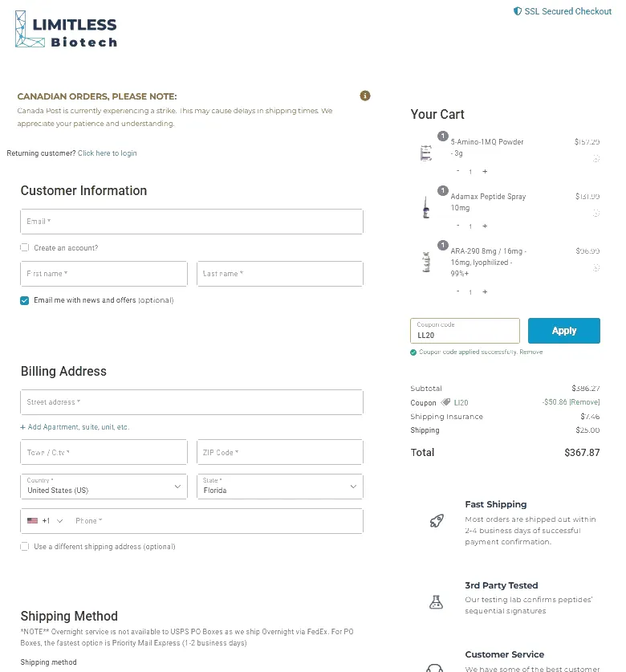Remove Adamax Peptide Spray from cart

596,213
